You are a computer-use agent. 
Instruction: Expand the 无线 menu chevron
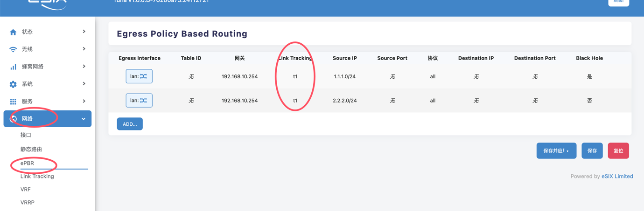[x=84, y=49]
